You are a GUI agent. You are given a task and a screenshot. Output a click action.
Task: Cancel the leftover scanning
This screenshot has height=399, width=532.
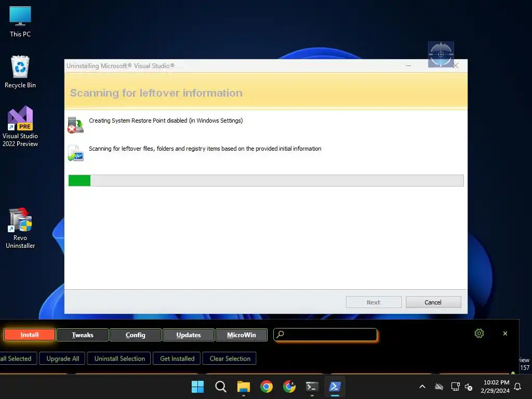click(x=433, y=302)
